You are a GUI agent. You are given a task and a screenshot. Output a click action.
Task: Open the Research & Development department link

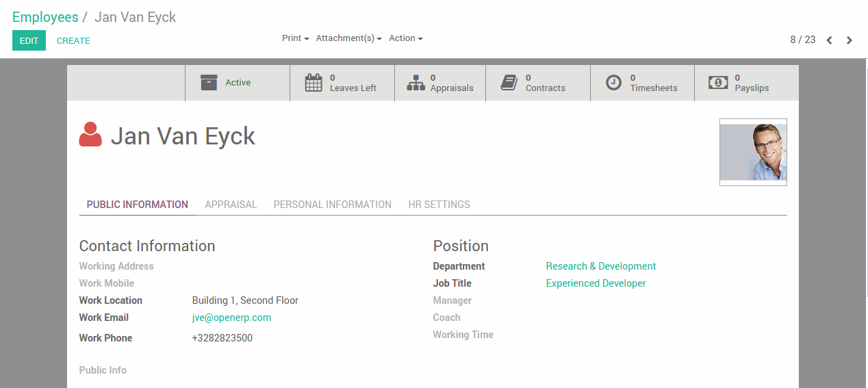coord(600,266)
